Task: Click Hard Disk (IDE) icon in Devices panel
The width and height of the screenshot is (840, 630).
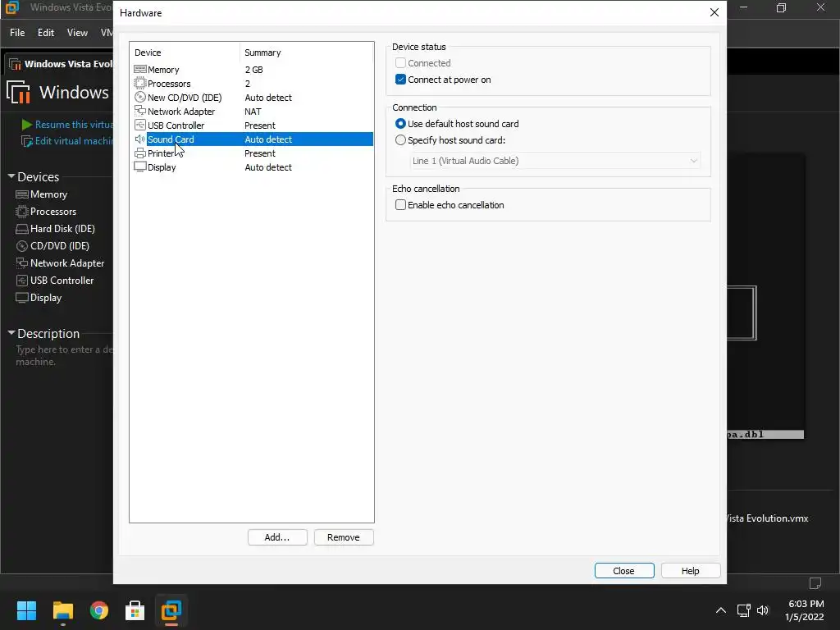Action: tap(22, 229)
